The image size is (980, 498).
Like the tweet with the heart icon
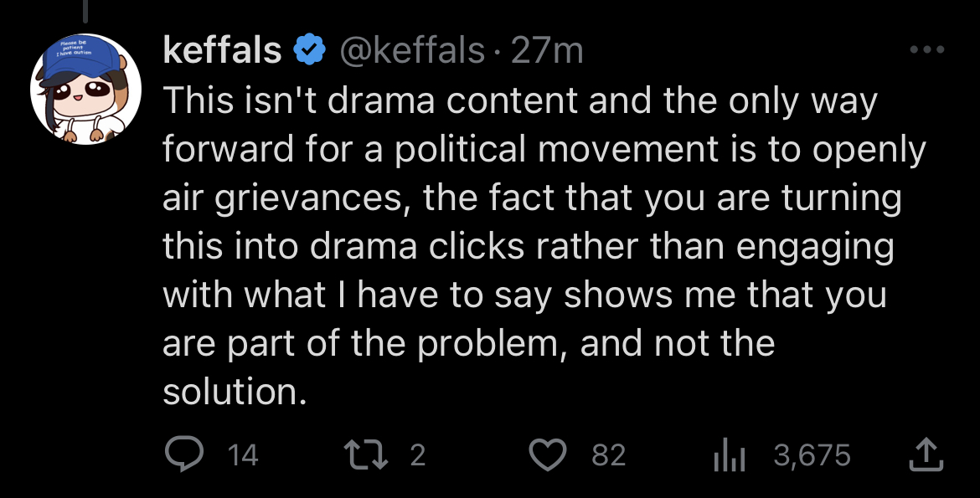click(x=548, y=454)
